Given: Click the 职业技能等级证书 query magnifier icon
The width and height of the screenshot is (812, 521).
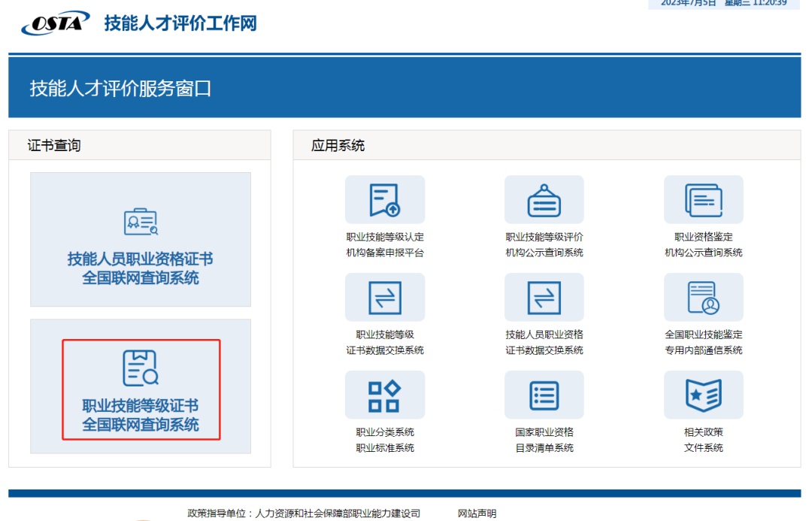Looking at the screenshot, I should coord(141,368).
